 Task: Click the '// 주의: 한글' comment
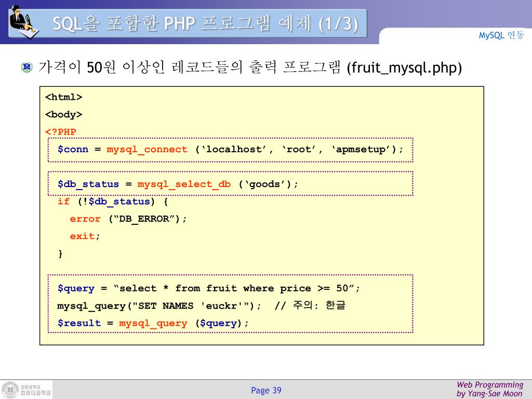(310, 305)
